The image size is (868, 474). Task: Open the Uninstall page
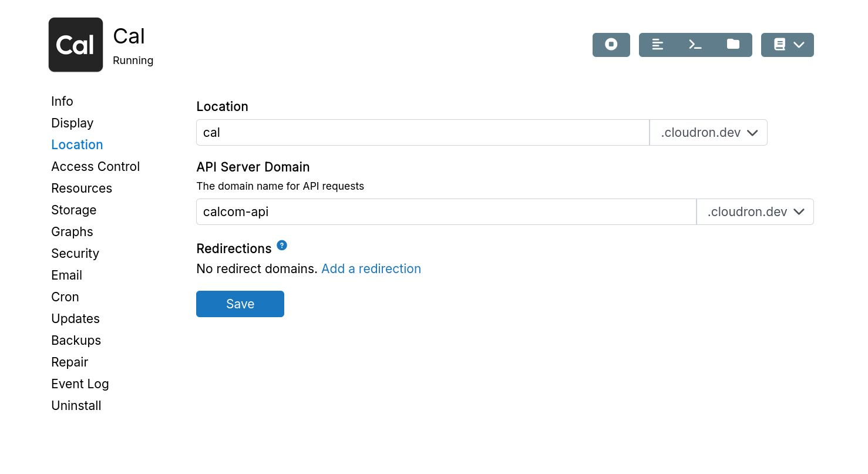[x=76, y=405]
